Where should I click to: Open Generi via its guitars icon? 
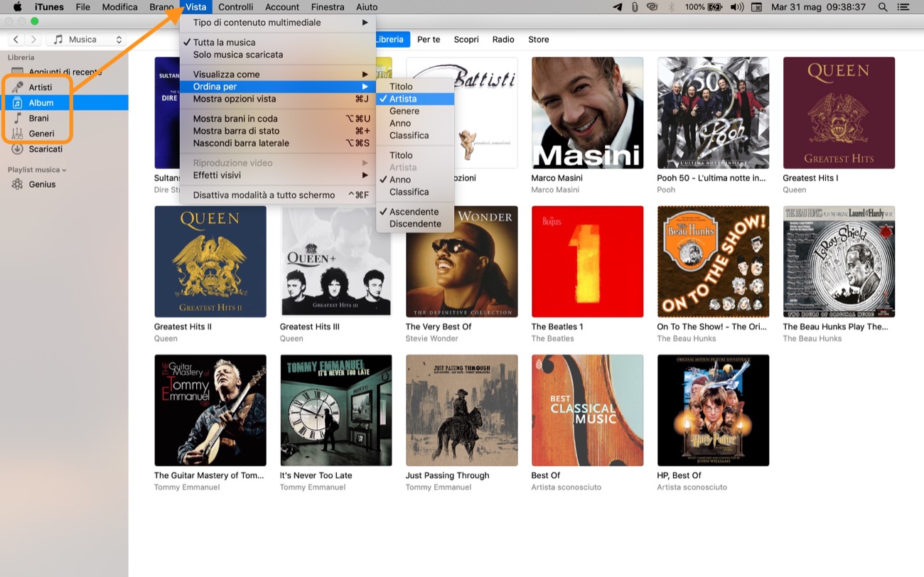coord(17,134)
